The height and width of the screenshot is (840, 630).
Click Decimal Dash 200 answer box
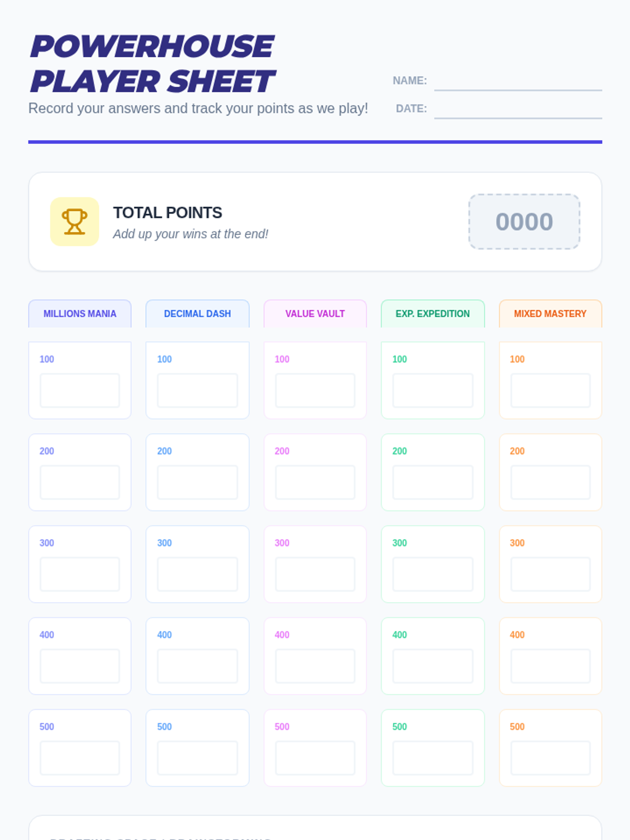197,482
